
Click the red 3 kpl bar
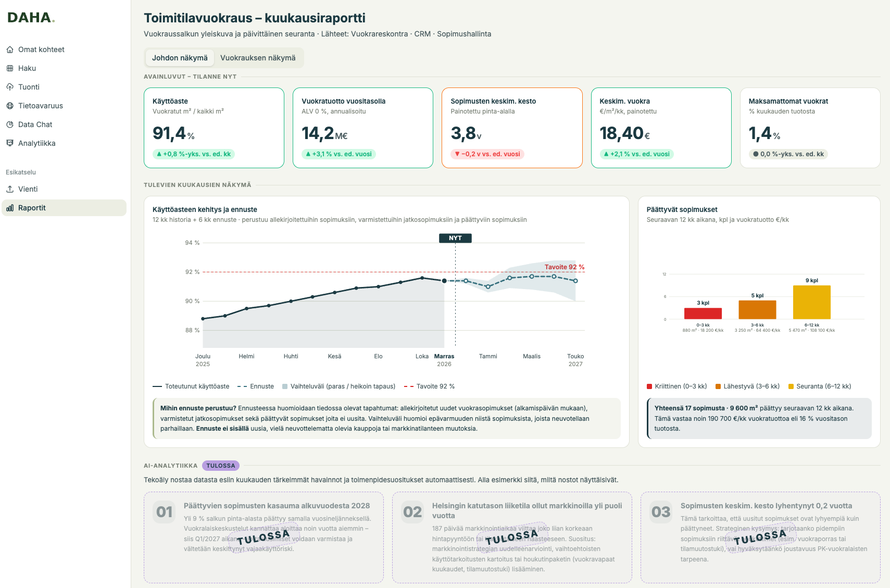(703, 314)
